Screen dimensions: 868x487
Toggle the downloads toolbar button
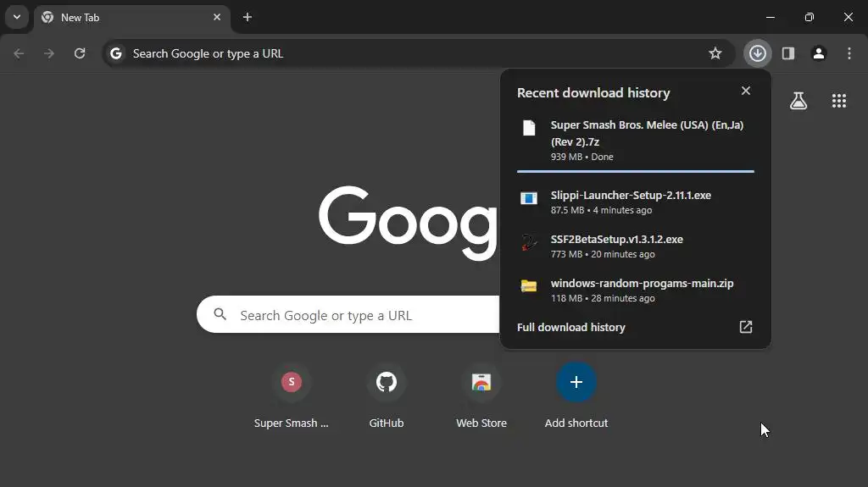click(x=757, y=53)
